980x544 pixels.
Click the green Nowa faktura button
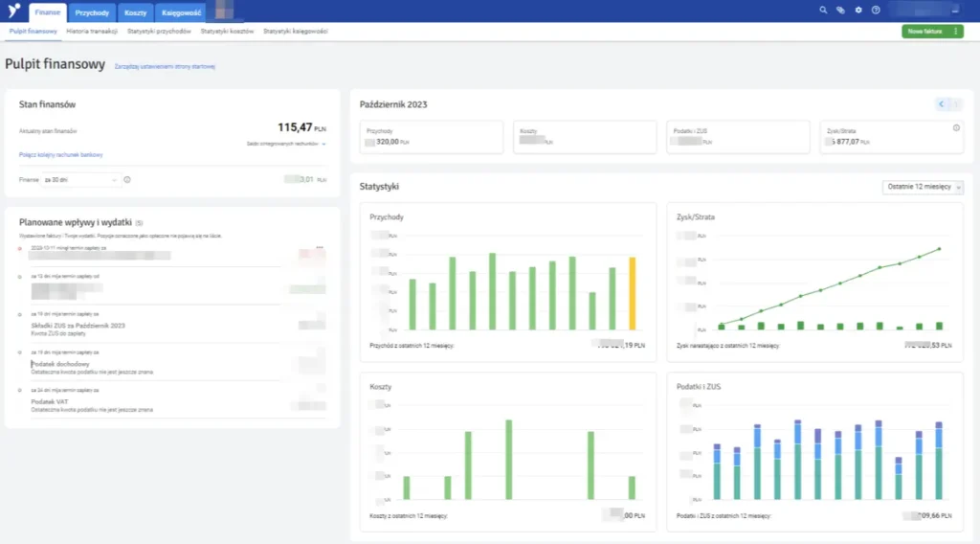pyautogui.click(x=924, y=32)
